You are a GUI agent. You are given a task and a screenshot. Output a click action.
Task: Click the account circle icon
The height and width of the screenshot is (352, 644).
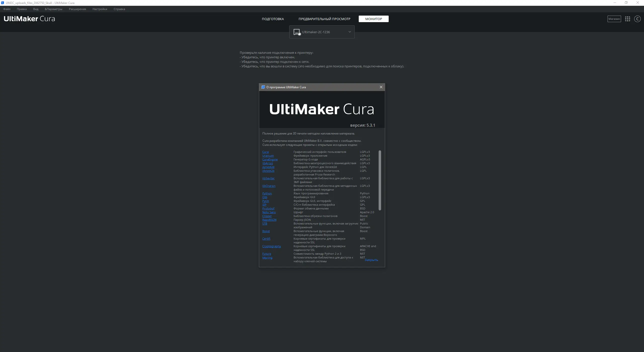coord(637,19)
